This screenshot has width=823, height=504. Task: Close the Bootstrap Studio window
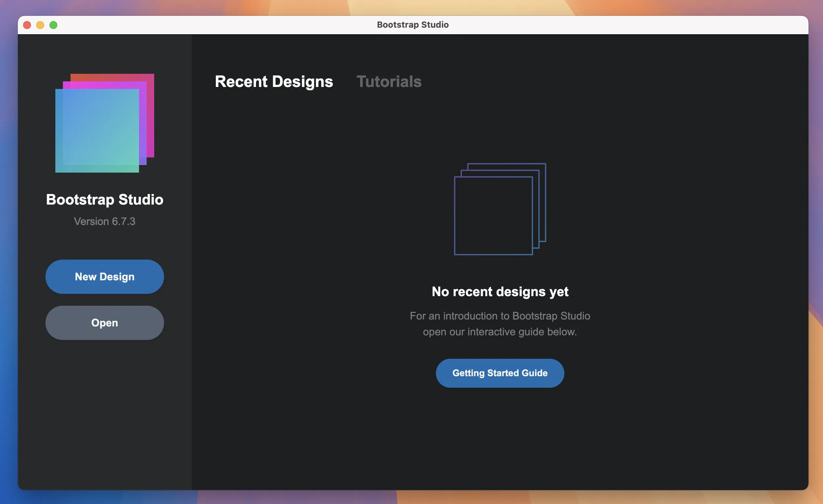27,25
